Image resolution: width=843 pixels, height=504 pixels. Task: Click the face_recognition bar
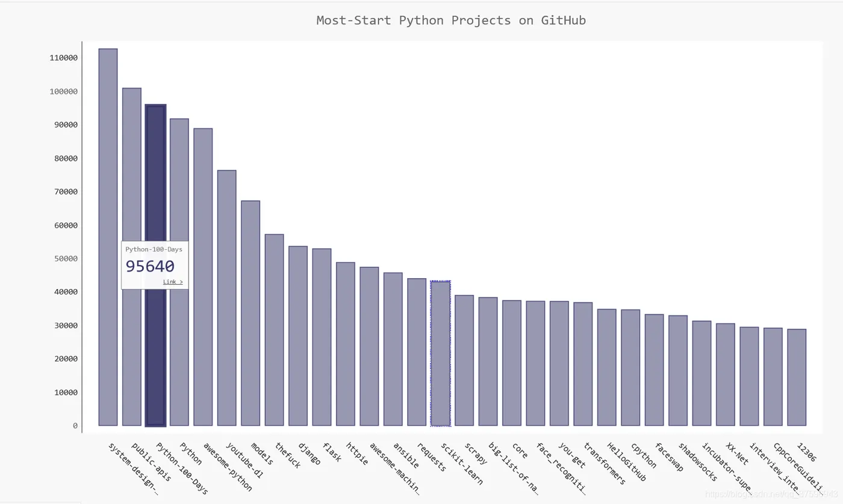[x=535, y=363]
